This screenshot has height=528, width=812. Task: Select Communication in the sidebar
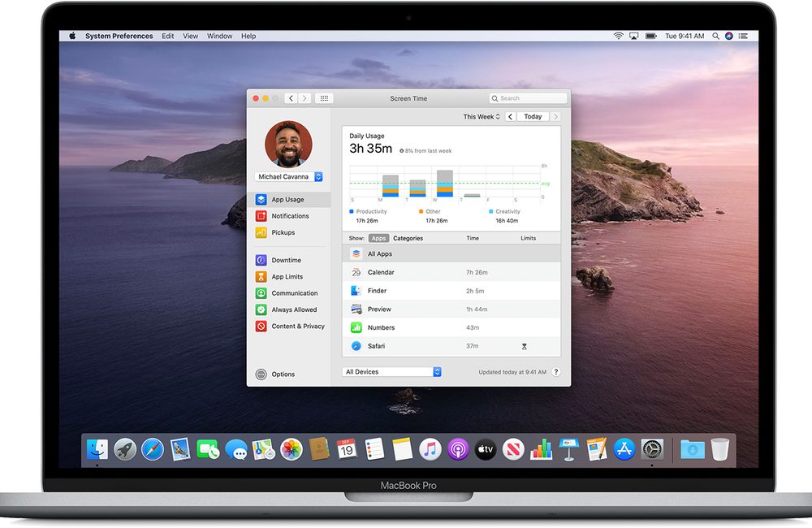[288, 293]
